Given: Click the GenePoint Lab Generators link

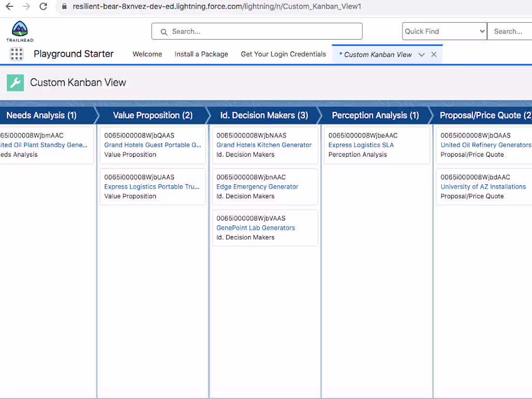Looking at the screenshot, I should (256, 228).
